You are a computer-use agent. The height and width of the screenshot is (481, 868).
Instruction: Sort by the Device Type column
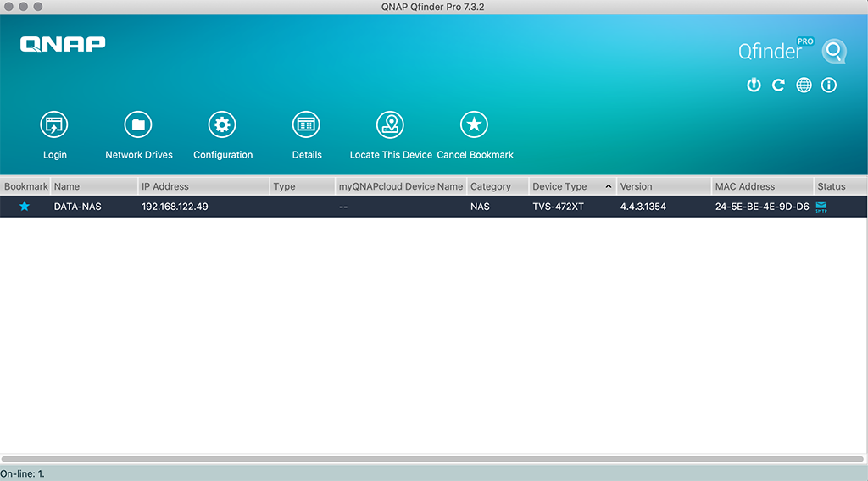572,186
